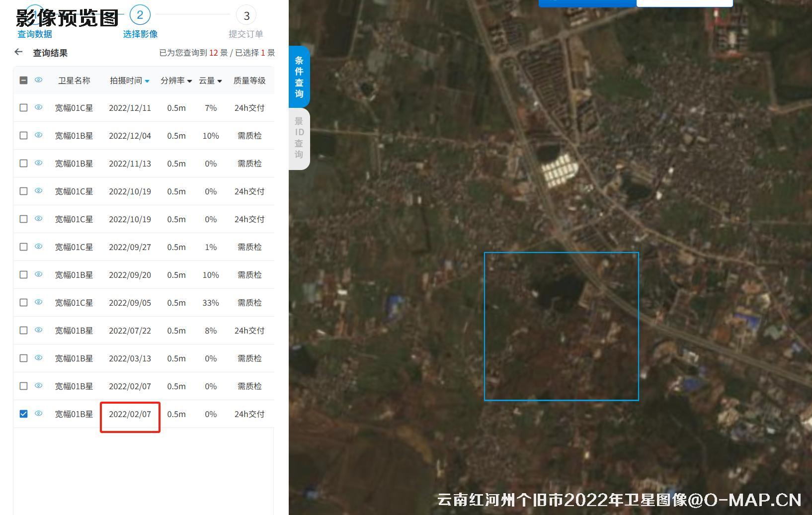Image resolution: width=812 pixels, height=515 pixels.
Task: Click the select-all checkbox in the header
Action: click(x=23, y=80)
